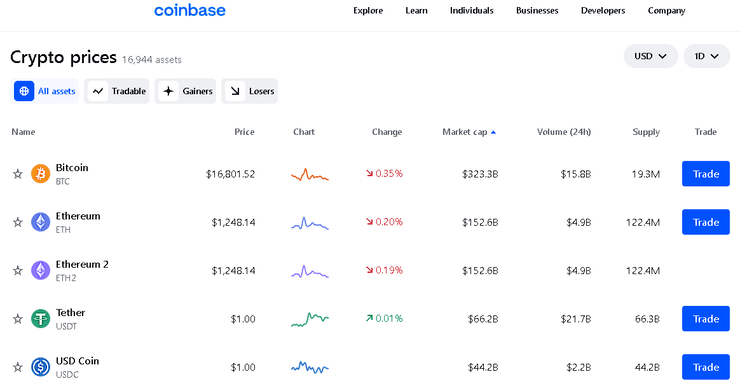Viewport: 740px width, 388px height.
Task: Sort by the Supply column header
Action: (x=646, y=132)
